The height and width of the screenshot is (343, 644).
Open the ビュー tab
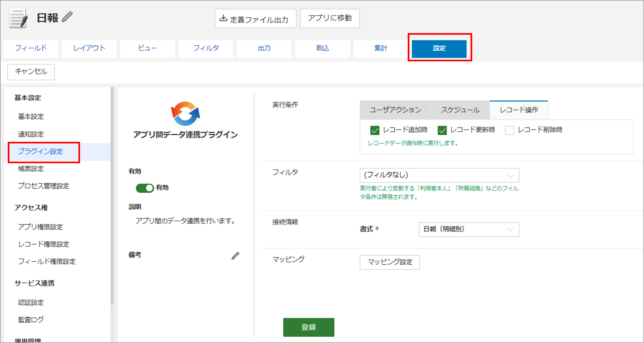(x=147, y=48)
